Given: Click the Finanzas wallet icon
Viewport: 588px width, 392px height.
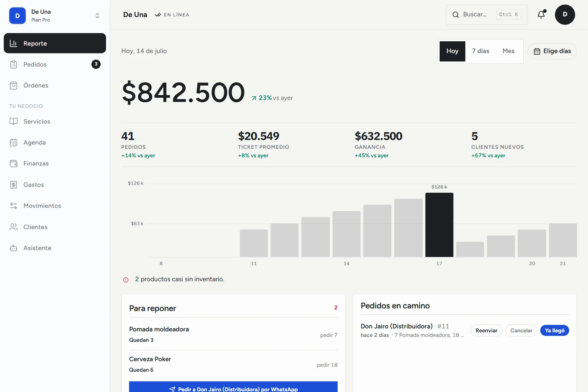Looking at the screenshot, I should pos(13,164).
